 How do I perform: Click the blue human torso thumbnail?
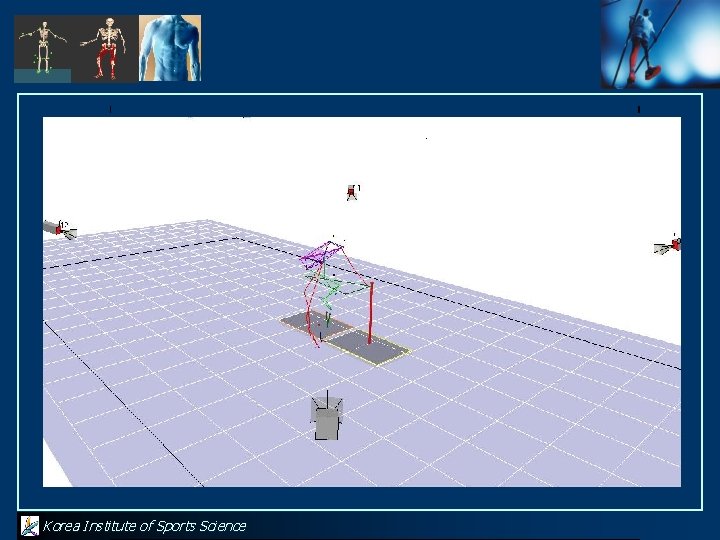(x=170, y=48)
